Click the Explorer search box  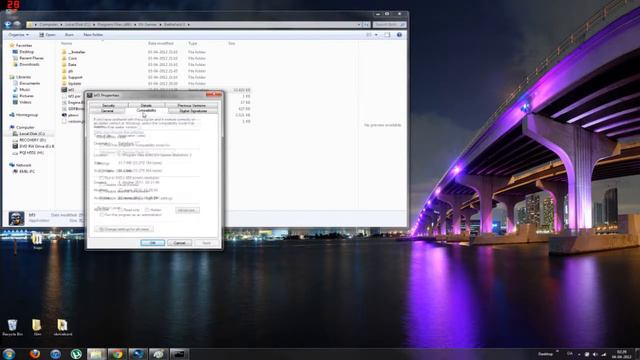coord(389,24)
